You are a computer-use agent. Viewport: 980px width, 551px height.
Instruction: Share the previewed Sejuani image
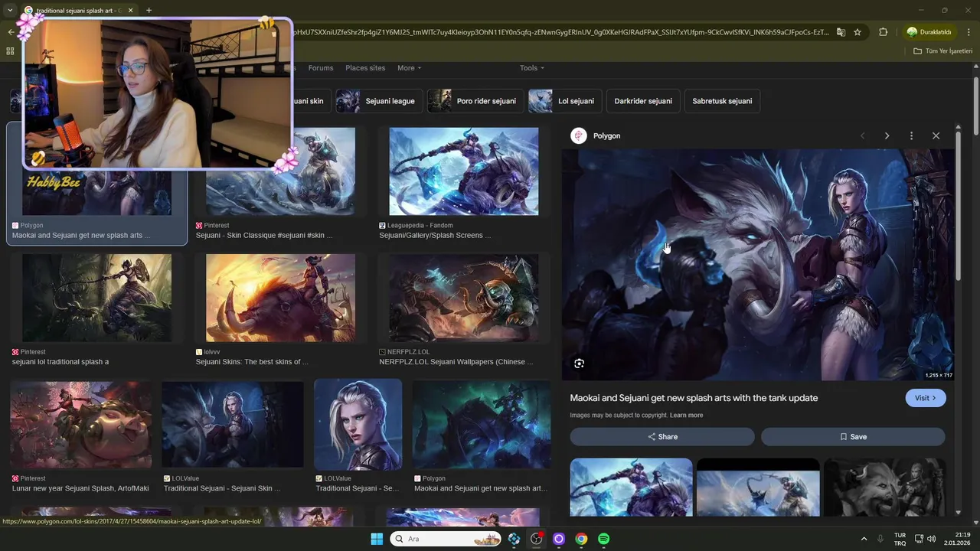tap(662, 437)
